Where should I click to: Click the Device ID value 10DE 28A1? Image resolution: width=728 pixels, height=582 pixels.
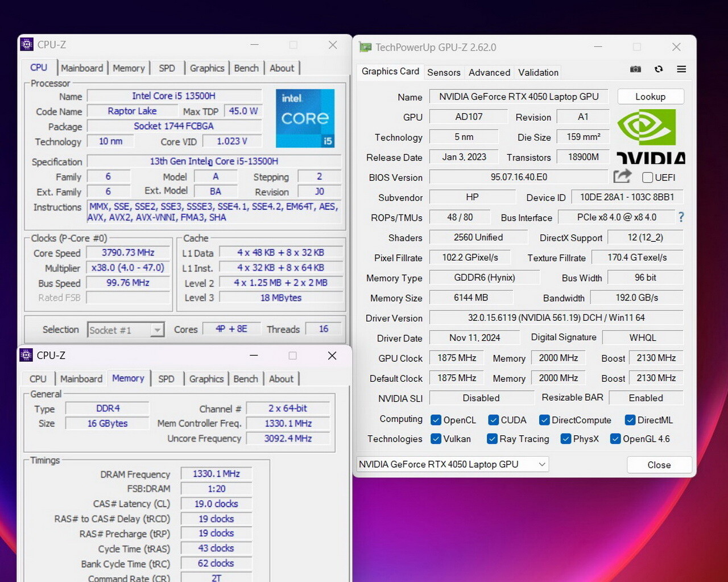pyautogui.click(x=627, y=197)
